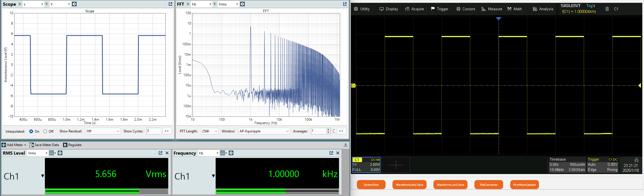The width and height of the screenshot is (644, 196).
Task: Open the Window AP-Equiripple dropdown
Action: tap(264, 131)
